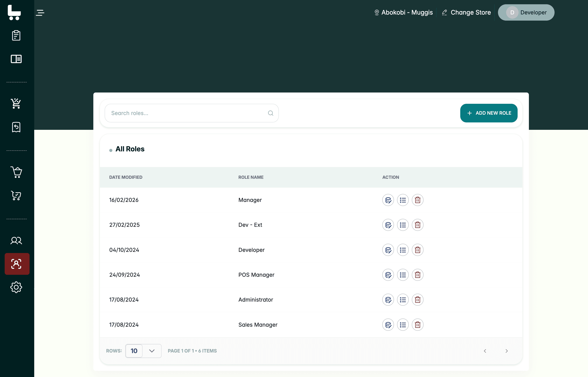Open the users group sidebar icon
The height and width of the screenshot is (377, 588).
click(16, 241)
